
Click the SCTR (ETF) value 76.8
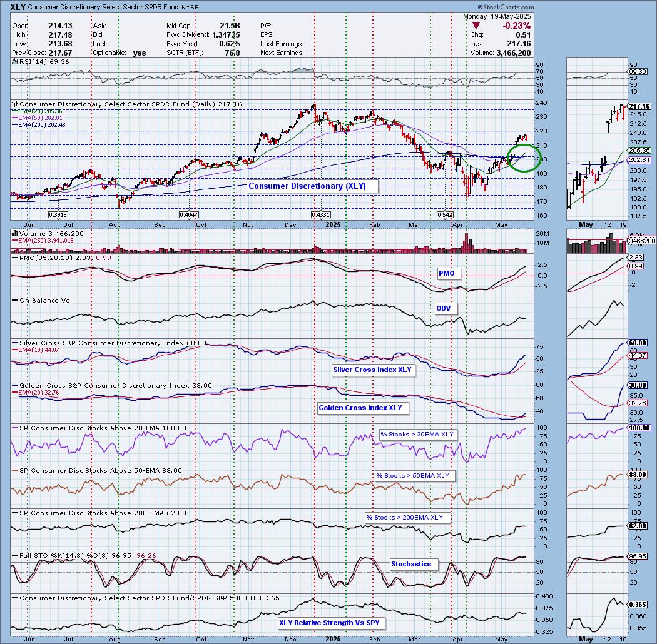232,53
